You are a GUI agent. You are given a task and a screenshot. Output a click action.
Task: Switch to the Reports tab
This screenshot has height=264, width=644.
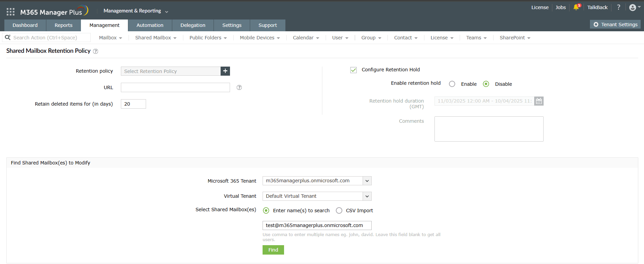(63, 25)
